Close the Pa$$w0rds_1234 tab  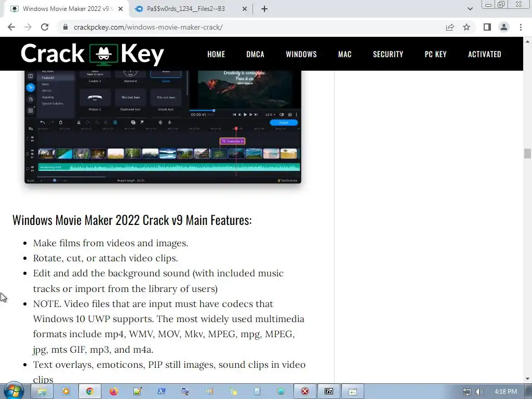point(245,9)
